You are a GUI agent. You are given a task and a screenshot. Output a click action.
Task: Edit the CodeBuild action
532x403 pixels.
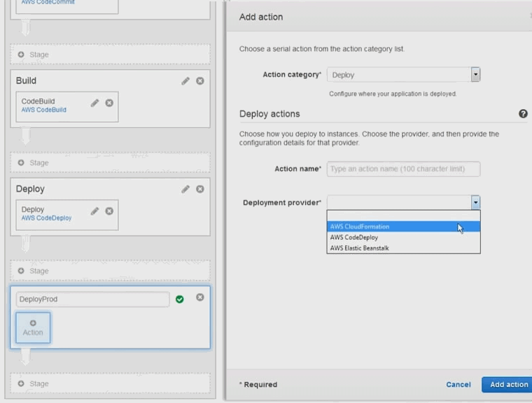click(x=94, y=103)
